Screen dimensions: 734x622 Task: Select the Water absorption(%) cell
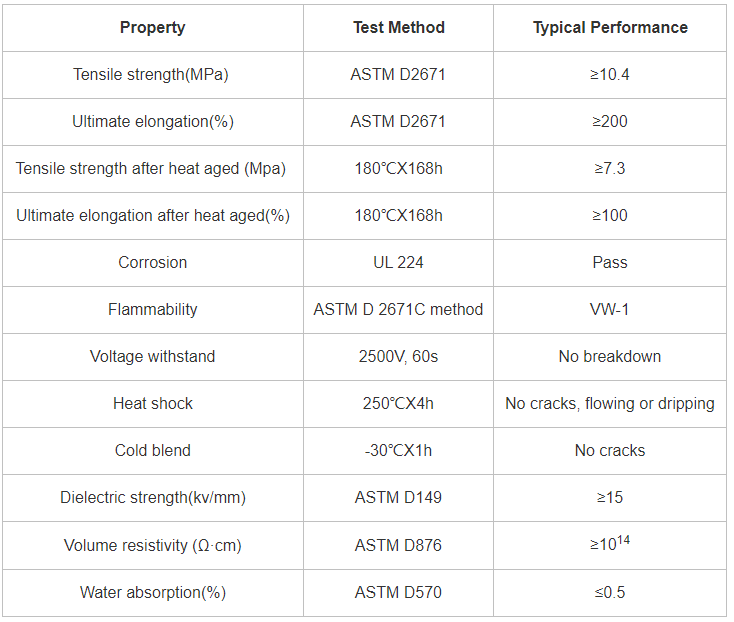(x=153, y=593)
